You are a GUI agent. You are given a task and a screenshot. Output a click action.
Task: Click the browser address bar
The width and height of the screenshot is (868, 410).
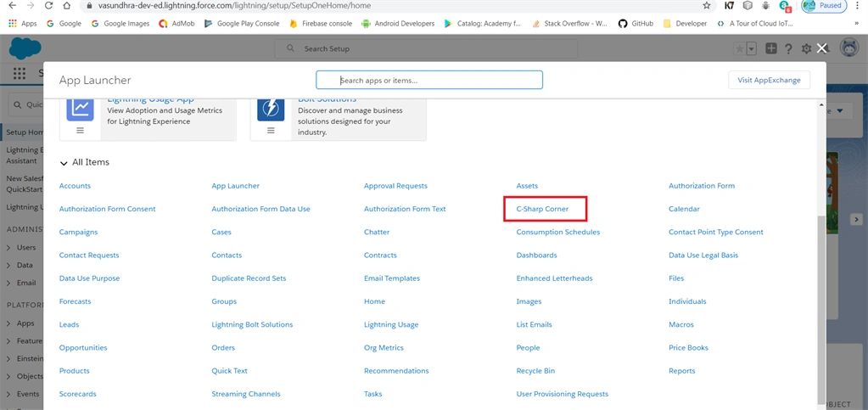(395, 6)
